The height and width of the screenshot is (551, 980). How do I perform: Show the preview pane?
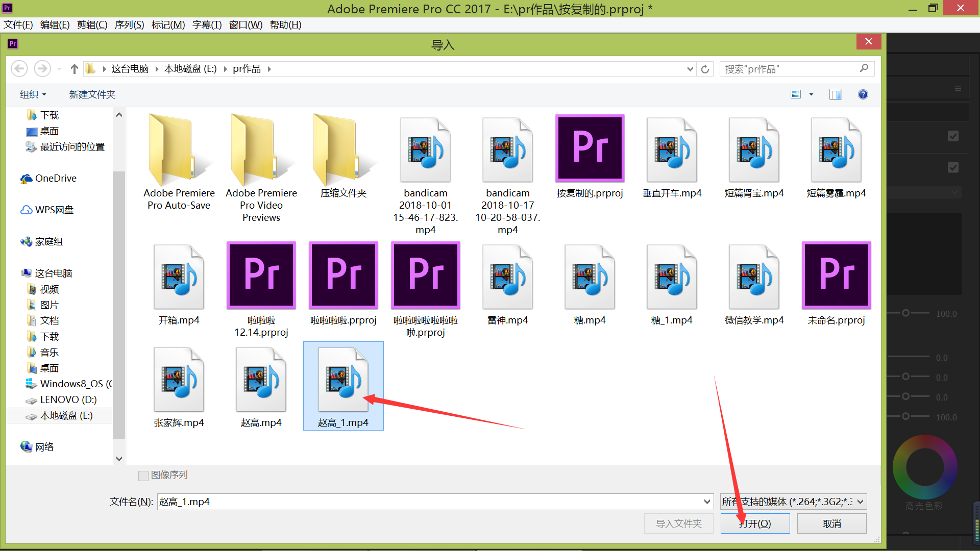836,94
